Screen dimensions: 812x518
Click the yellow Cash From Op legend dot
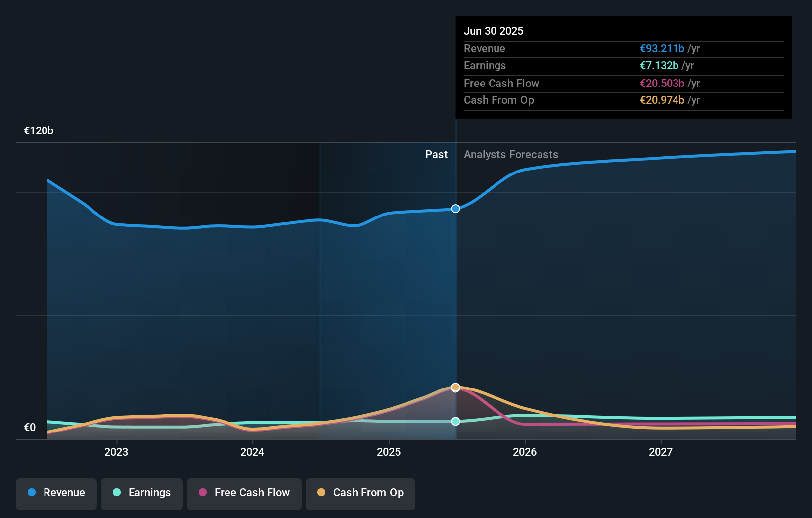(x=321, y=493)
